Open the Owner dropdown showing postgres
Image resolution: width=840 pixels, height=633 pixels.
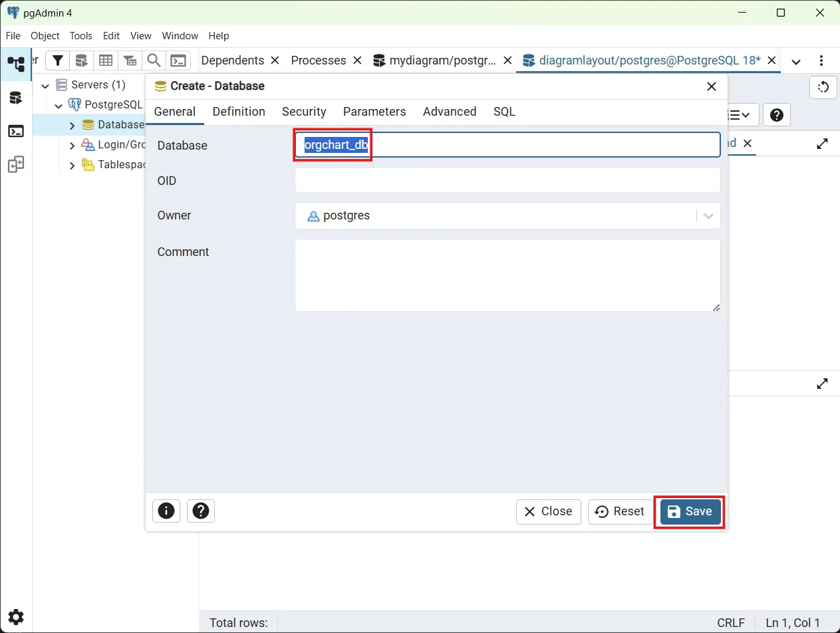click(507, 216)
